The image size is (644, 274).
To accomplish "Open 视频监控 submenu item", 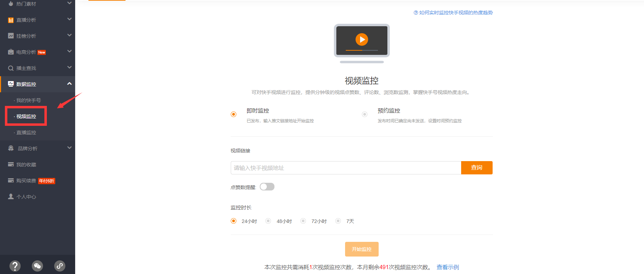I will click(x=26, y=116).
